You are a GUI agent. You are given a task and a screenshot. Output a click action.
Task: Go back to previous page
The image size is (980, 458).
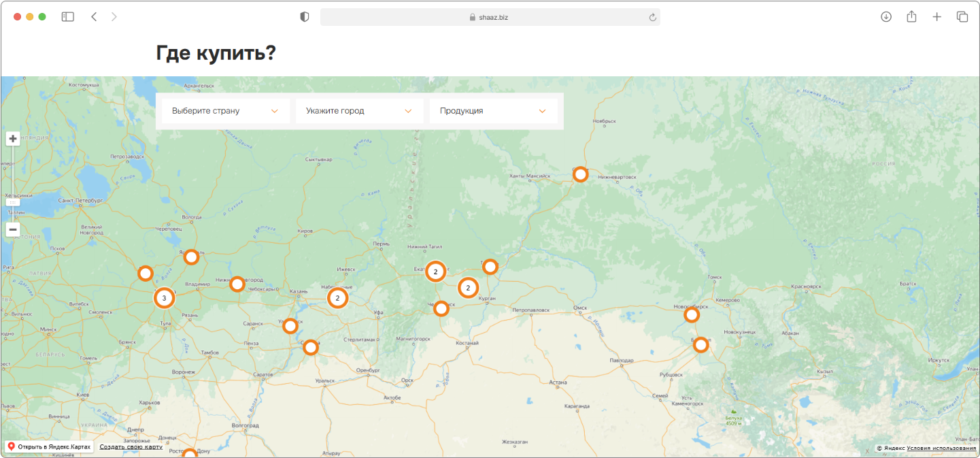[x=94, y=17]
